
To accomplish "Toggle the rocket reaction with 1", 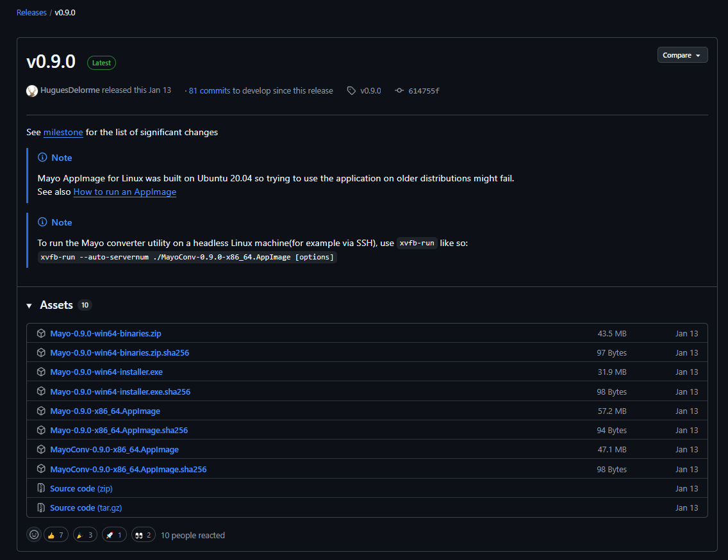I will click(114, 535).
